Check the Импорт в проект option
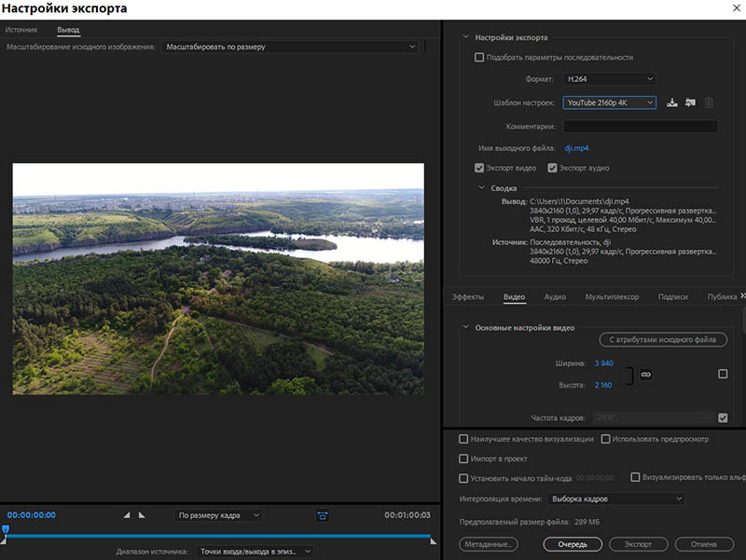 pyautogui.click(x=463, y=458)
